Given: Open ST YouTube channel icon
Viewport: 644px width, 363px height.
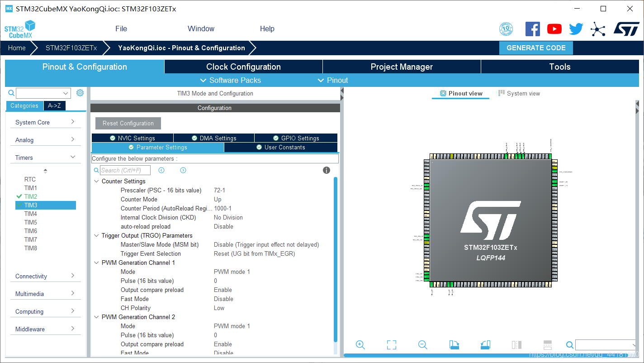Looking at the screenshot, I should 554,29.
